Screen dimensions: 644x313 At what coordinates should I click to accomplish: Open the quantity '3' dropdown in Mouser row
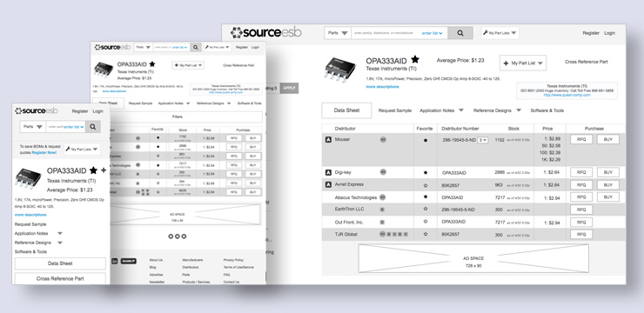(483, 140)
